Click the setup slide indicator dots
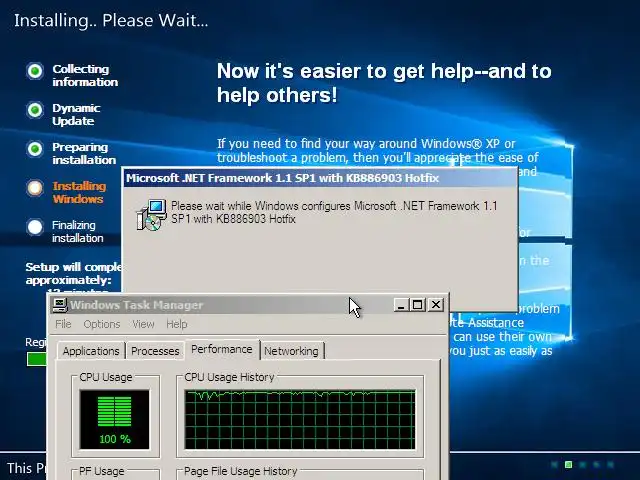 pos(582,464)
